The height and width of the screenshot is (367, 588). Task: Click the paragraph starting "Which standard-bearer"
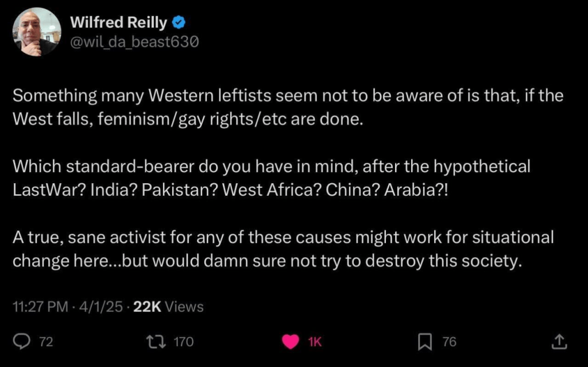271,179
